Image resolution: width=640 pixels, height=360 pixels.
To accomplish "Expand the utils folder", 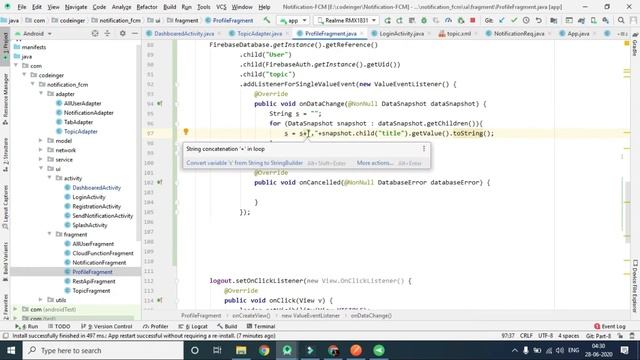I will [41, 300].
